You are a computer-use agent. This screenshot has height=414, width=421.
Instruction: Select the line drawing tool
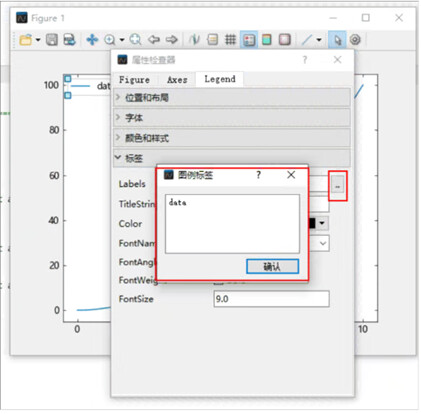307,40
